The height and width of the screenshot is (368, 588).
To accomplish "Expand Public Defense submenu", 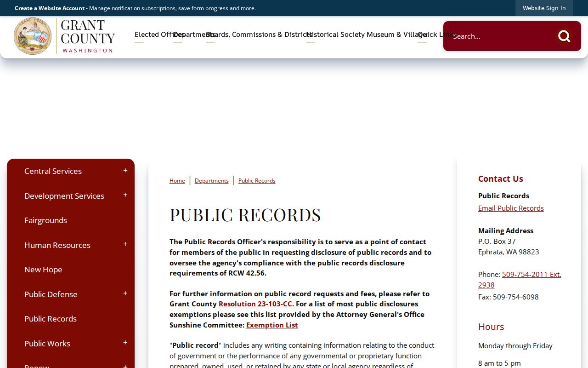I will pos(125,294).
